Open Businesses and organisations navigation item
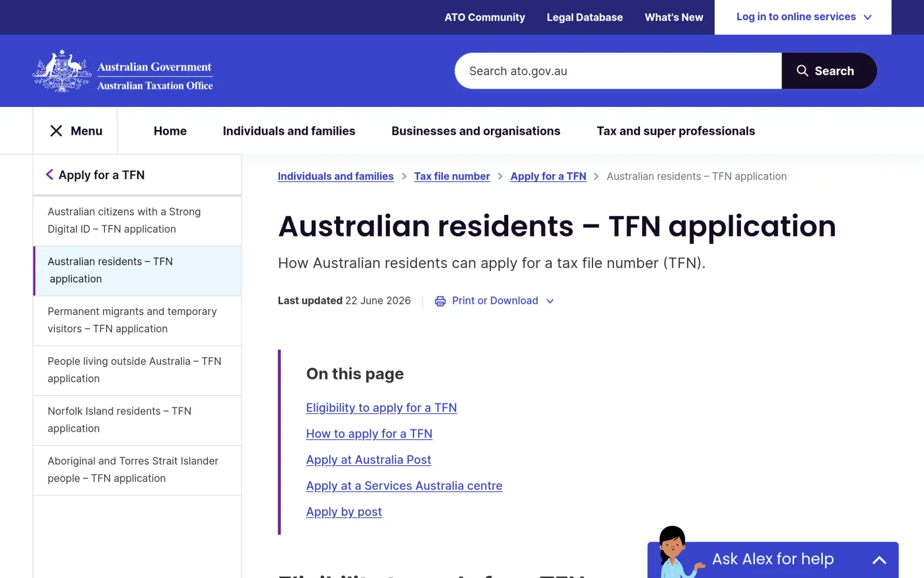924x578 pixels. 476,131
